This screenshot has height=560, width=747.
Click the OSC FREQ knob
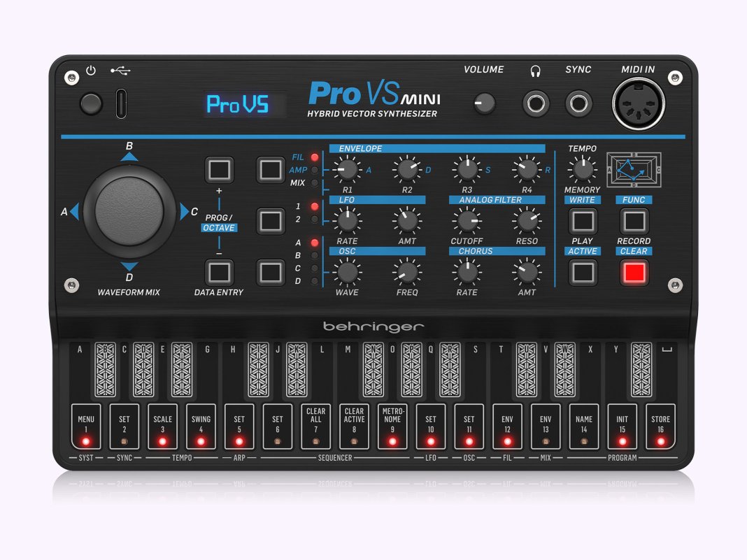click(x=407, y=273)
